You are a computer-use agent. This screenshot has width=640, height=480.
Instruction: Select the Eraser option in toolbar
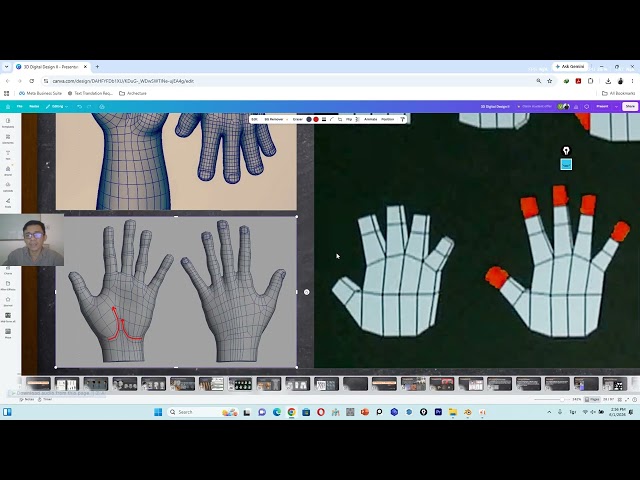click(x=298, y=119)
